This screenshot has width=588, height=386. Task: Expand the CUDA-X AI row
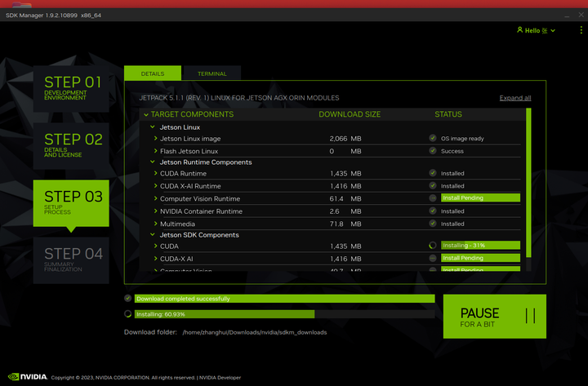coord(156,259)
